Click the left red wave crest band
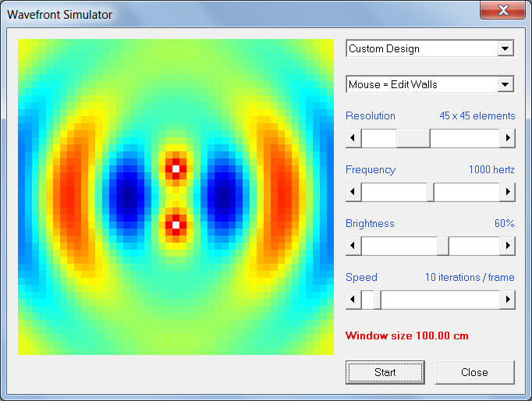 pos(70,197)
